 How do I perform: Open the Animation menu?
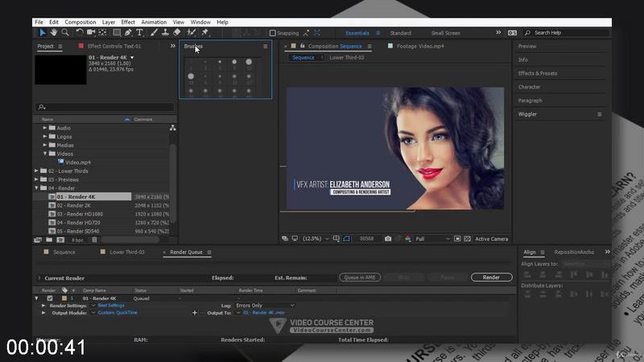coord(154,23)
